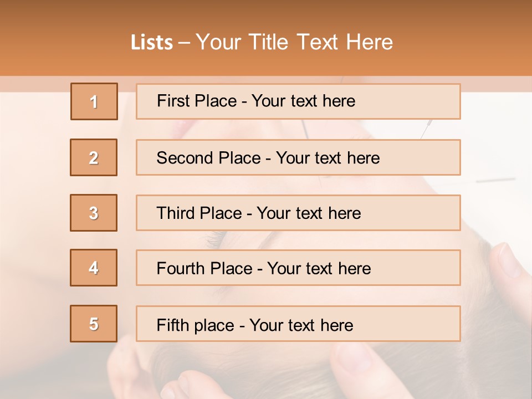Click 'Your text here' in Fourth Place row

pos(319,269)
